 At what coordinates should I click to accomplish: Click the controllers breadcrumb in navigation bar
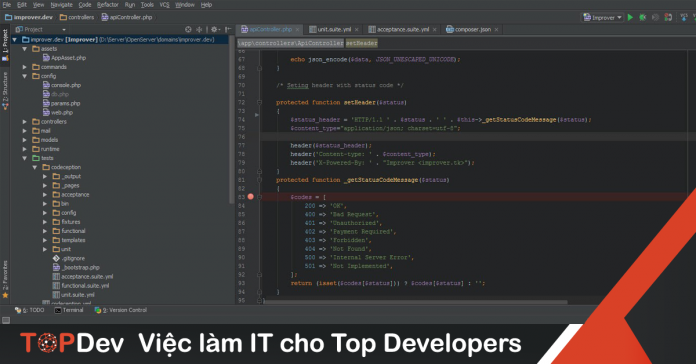tap(77, 17)
